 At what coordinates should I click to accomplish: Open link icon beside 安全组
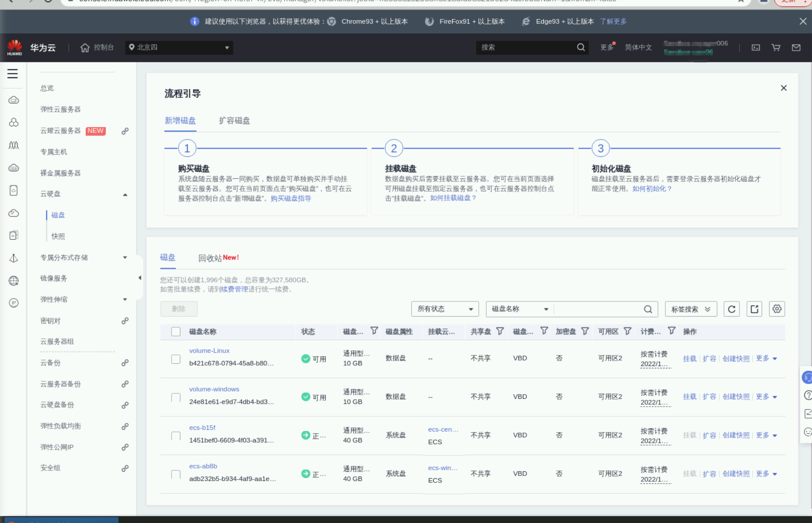click(125, 469)
